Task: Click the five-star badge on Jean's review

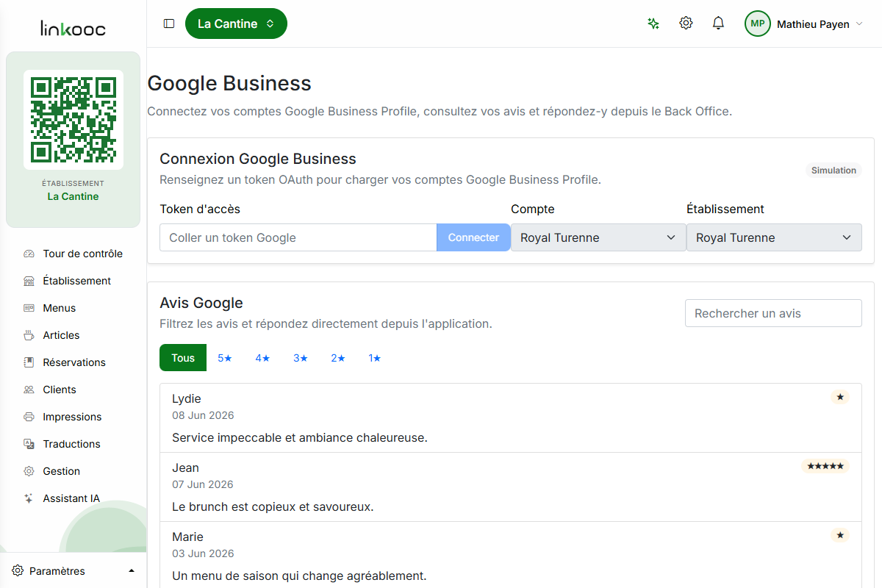Action: 825,466
